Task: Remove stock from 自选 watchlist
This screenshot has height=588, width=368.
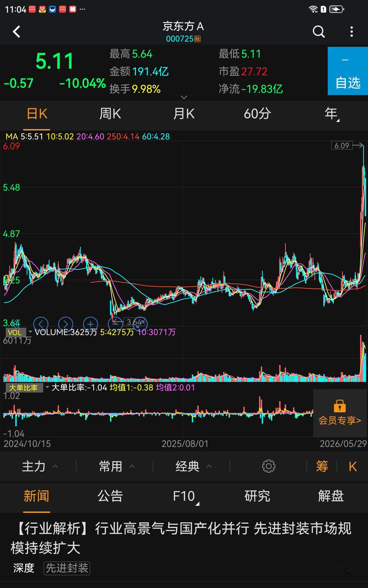Action: 348,71
